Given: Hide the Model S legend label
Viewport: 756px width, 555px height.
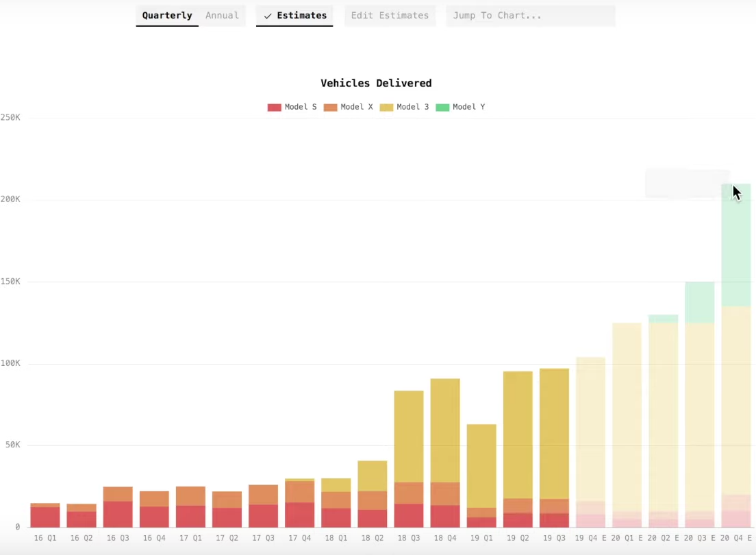Looking at the screenshot, I should click(301, 107).
